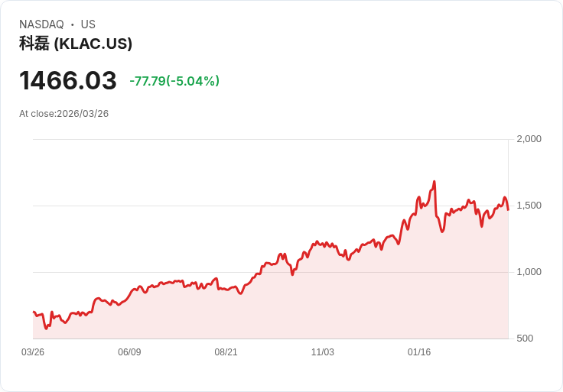The image size is (563, 392).
Task: Click the leftmost start of the price line
Action: [x=34, y=312]
